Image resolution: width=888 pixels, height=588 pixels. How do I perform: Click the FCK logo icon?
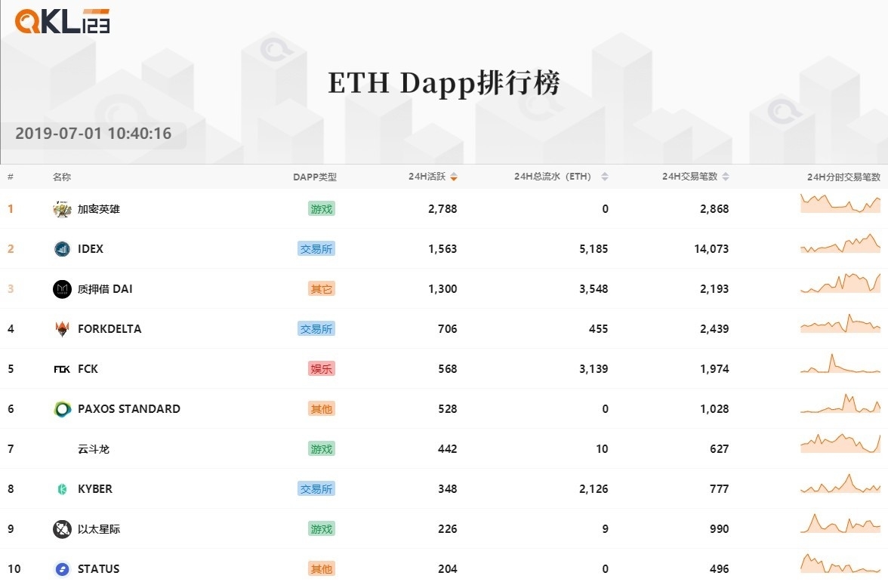pos(62,369)
